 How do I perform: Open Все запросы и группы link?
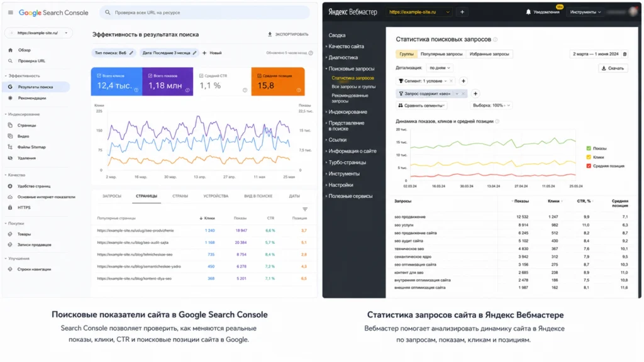click(x=353, y=87)
